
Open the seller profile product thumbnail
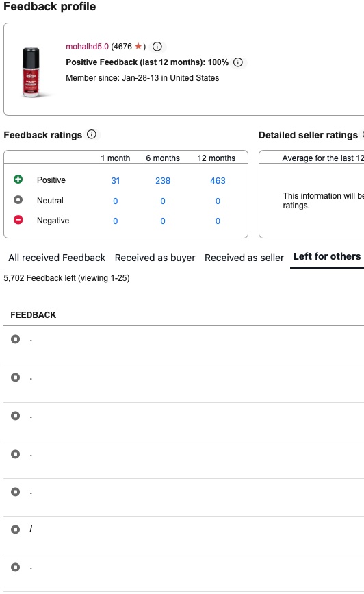click(31, 72)
